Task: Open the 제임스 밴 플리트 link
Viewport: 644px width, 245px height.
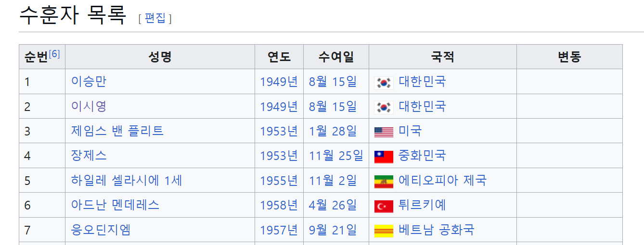Action: click(117, 131)
